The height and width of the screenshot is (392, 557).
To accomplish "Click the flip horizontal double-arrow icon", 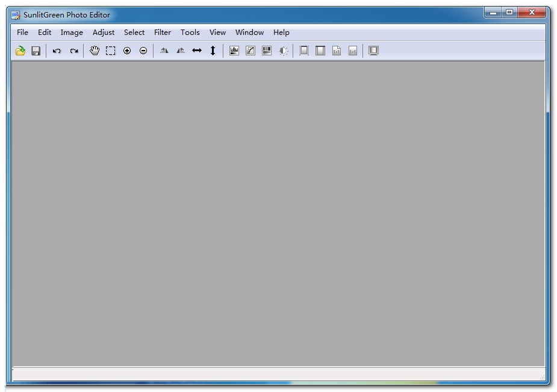I will tap(196, 51).
